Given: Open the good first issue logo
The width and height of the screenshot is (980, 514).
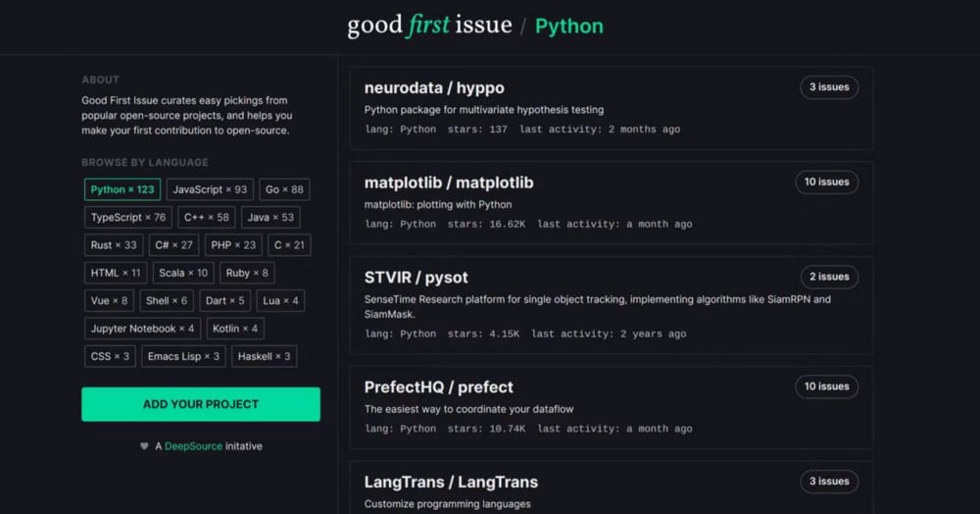Looking at the screenshot, I should pos(429,26).
